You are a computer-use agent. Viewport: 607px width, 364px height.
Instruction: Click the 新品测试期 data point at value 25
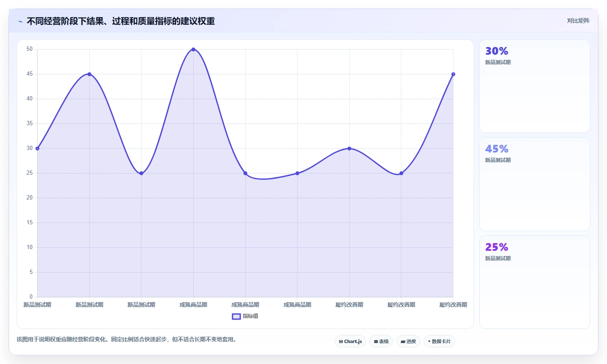pyautogui.click(x=141, y=173)
